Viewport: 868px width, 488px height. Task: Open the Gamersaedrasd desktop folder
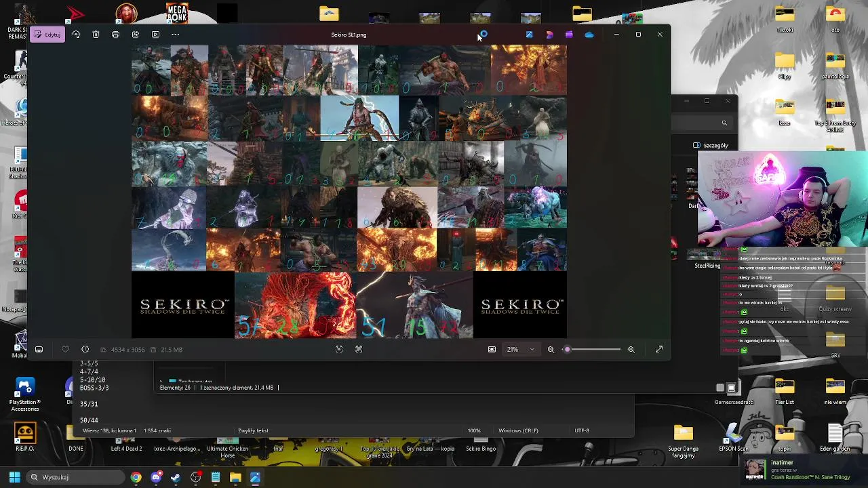(734, 392)
